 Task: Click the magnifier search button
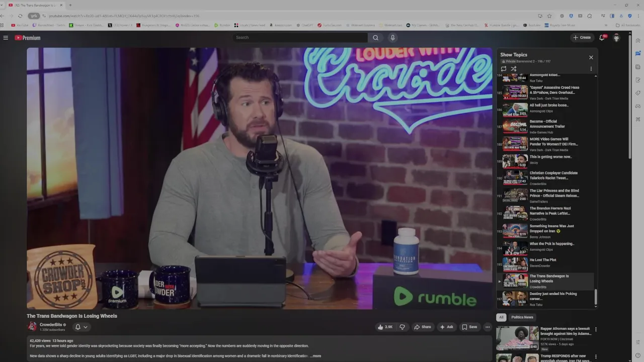click(x=375, y=37)
